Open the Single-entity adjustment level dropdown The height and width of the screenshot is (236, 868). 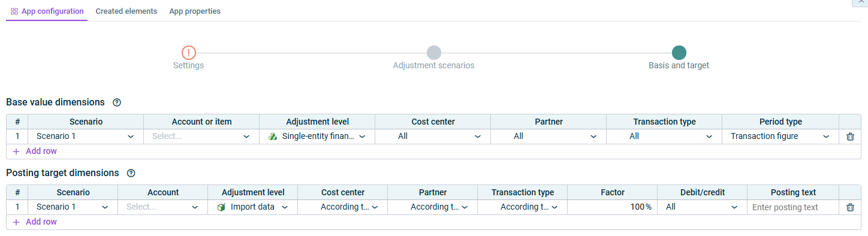[x=317, y=137]
